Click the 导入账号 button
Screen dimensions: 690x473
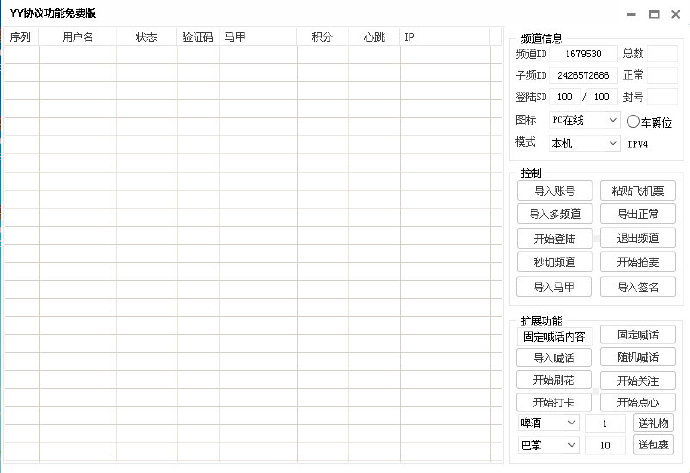[x=554, y=191]
